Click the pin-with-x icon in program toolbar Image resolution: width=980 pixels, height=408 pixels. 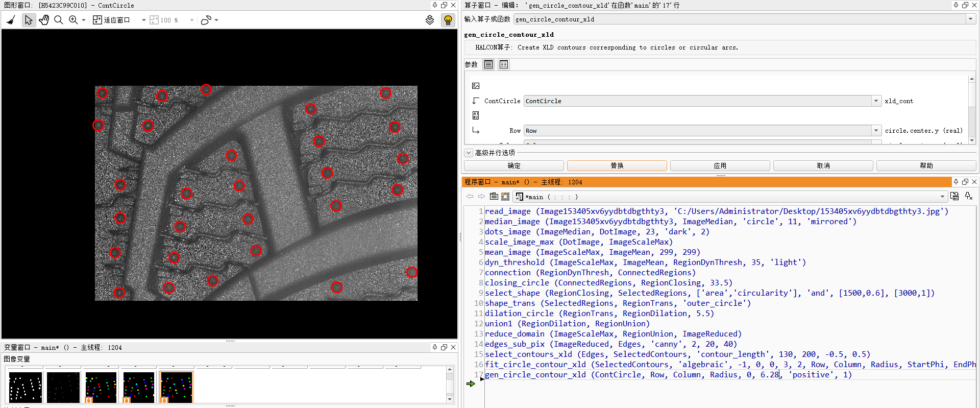click(969, 197)
